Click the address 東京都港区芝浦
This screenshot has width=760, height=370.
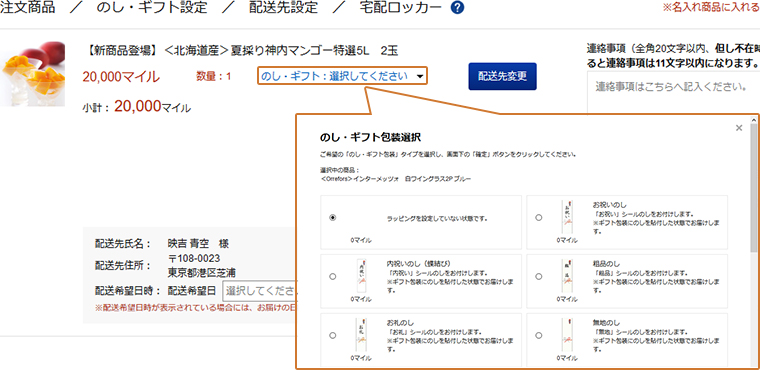(202, 272)
